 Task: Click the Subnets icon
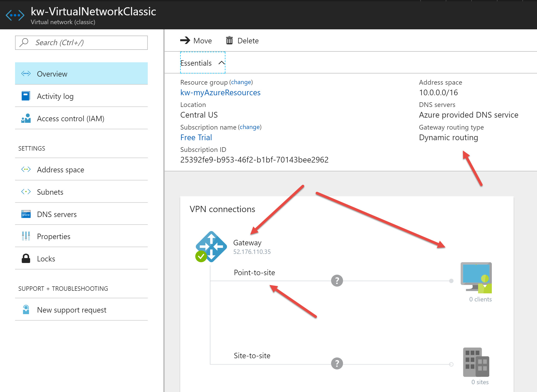26,192
